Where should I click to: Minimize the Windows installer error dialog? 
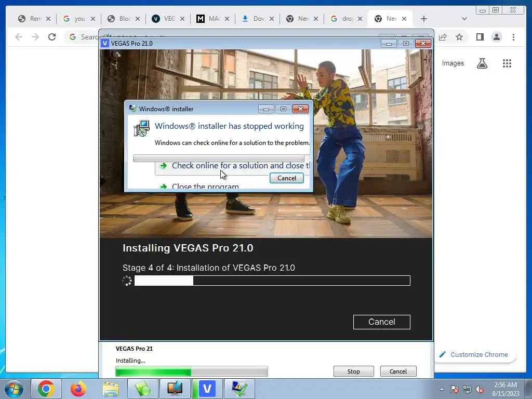267,109
